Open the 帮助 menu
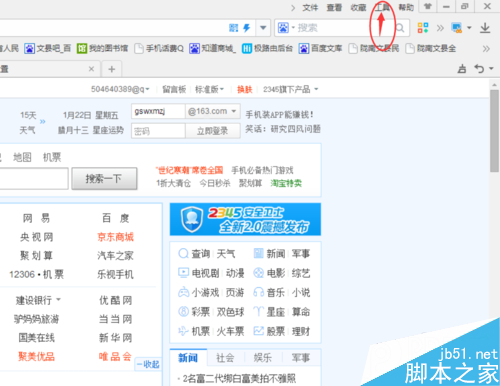 [406, 7]
